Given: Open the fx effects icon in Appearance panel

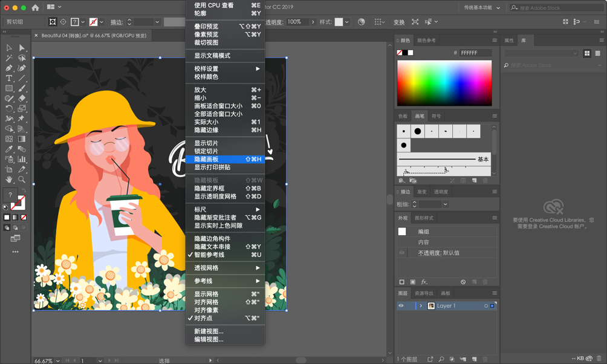Looking at the screenshot, I should pyautogui.click(x=424, y=281).
